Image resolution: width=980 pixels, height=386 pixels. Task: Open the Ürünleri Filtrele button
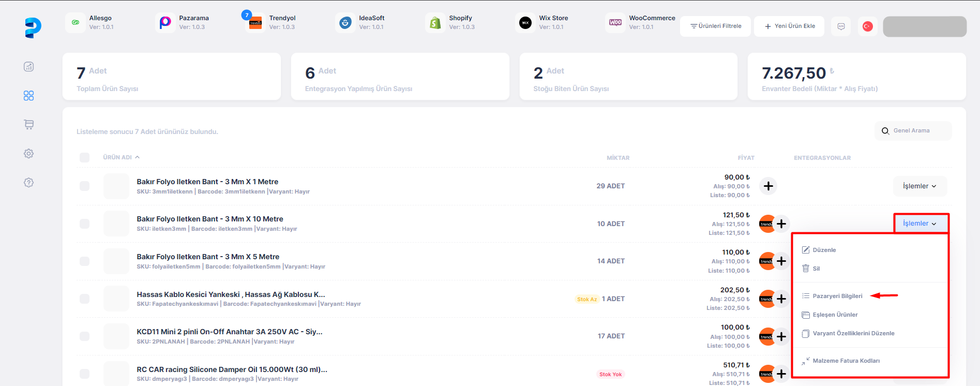pos(716,26)
